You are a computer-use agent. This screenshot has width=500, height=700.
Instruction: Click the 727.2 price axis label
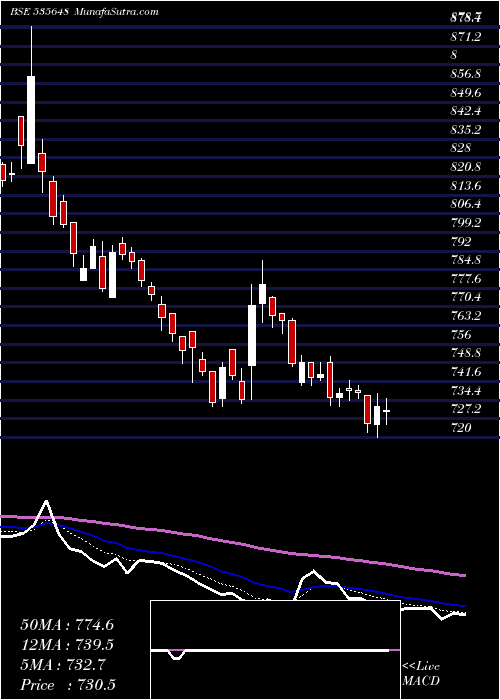[465, 409]
